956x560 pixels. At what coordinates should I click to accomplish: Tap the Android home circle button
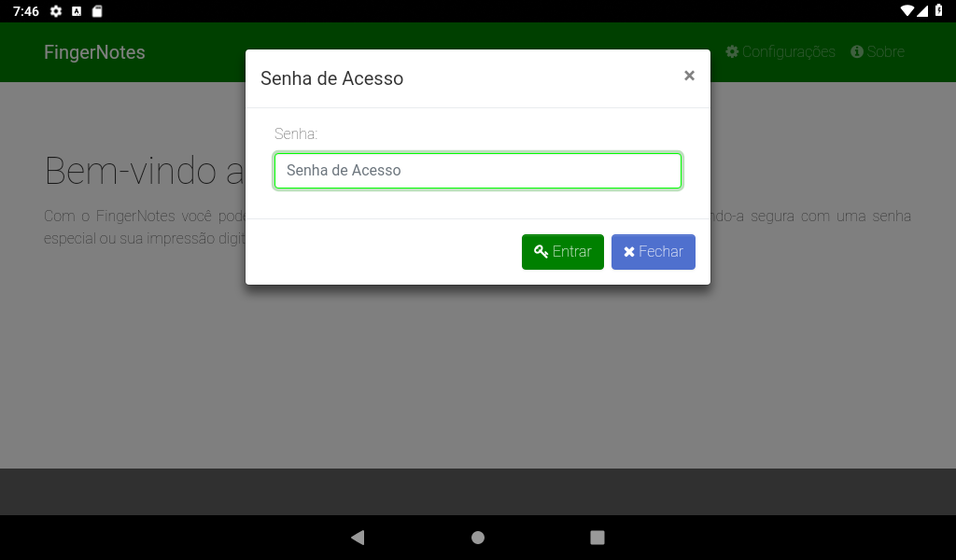click(478, 537)
